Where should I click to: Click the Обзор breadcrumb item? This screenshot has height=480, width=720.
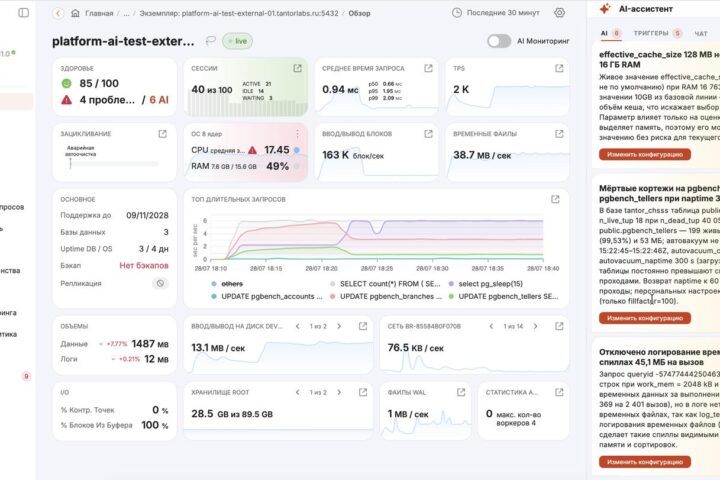(360, 13)
